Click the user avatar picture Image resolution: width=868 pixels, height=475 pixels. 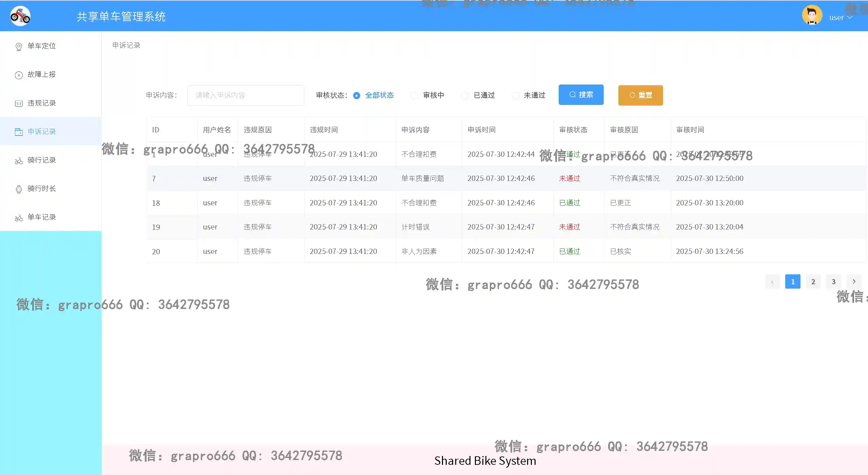pyautogui.click(x=812, y=15)
